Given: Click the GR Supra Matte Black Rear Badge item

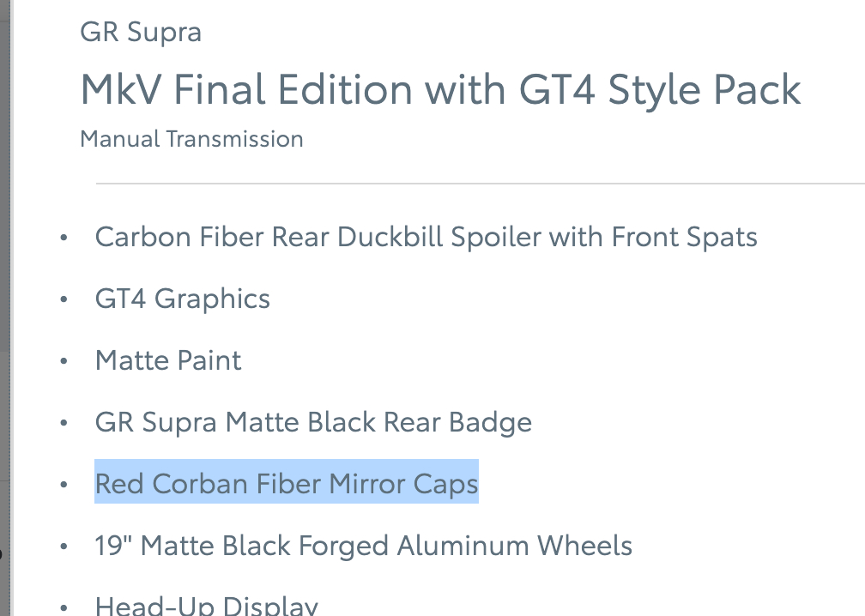Looking at the screenshot, I should [x=313, y=422].
